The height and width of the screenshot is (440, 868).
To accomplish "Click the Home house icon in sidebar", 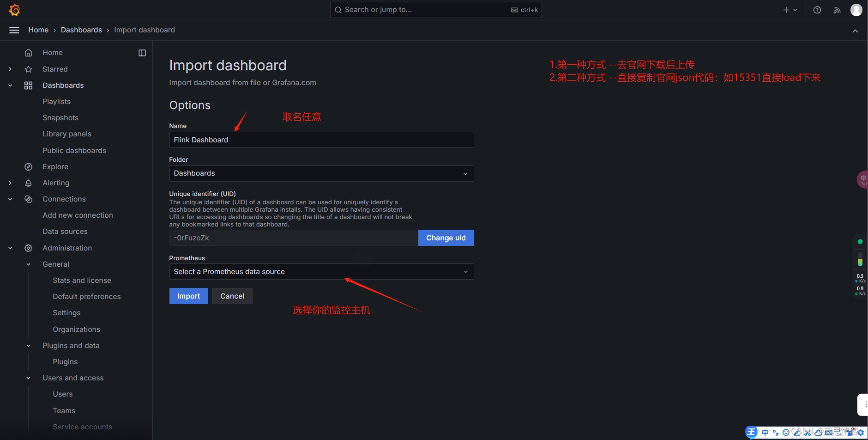I will (28, 53).
